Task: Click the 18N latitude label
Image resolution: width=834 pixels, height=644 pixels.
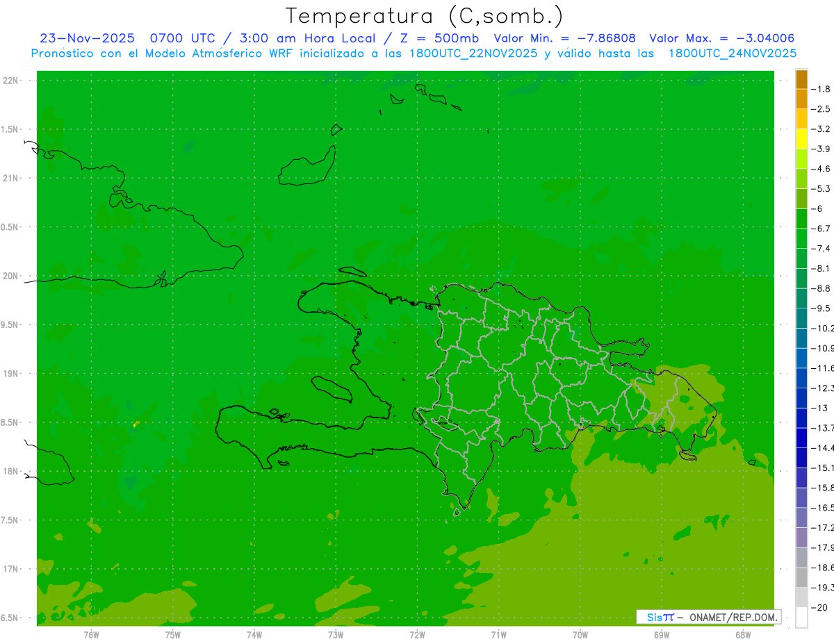Action: coord(11,471)
